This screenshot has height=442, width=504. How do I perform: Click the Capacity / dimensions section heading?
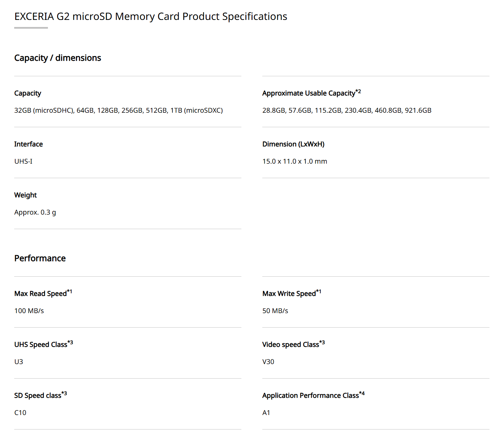coord(58,58)
